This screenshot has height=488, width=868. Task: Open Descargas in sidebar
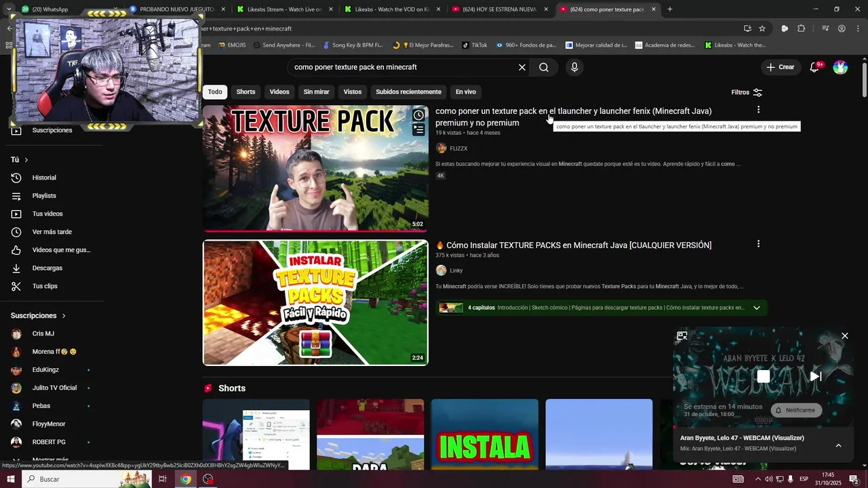pyautogui.click(x=47, y=268)
